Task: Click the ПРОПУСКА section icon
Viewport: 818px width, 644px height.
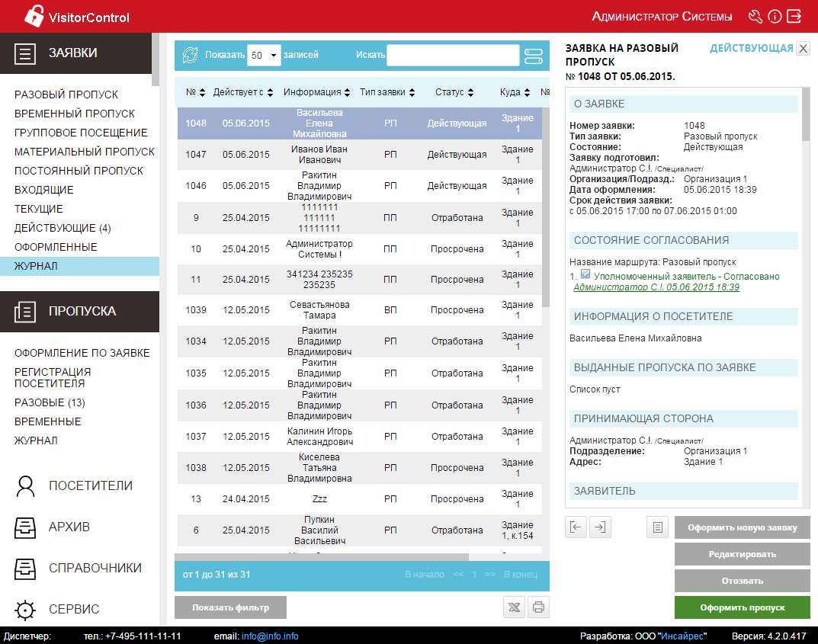Action: pos(25,311)
